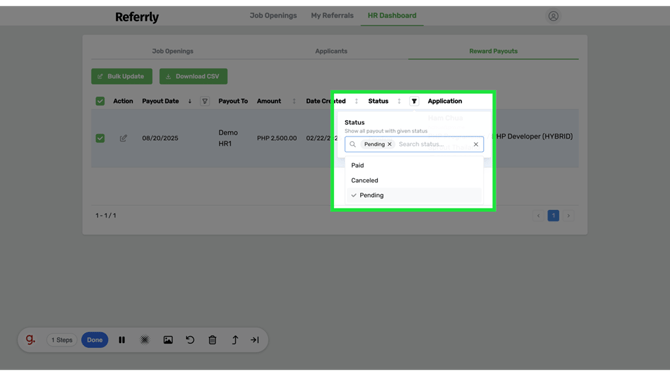Click the blur tool icon in toolbar

pyautogui.click(x=144, y=340)
